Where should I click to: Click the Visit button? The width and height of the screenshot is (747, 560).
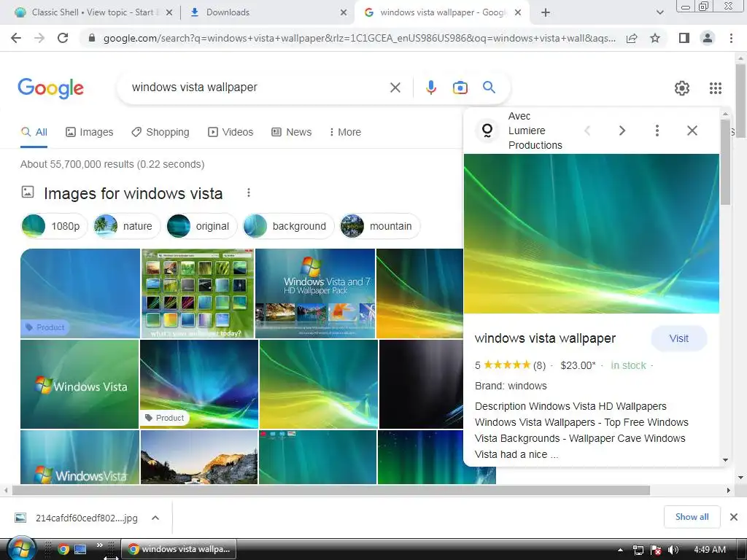tap(678, 338)
